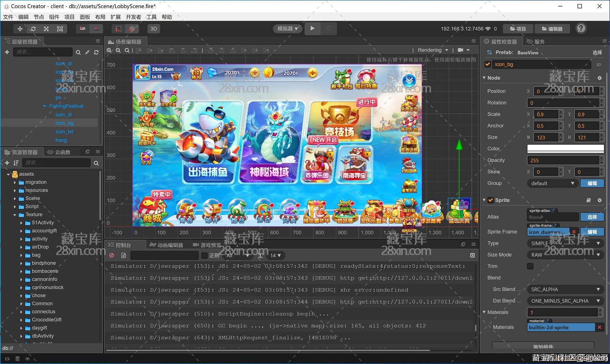610x364 pixels.
Task: Toggle the Sprite component enabled checkbox
Action: tap(491, 200)
